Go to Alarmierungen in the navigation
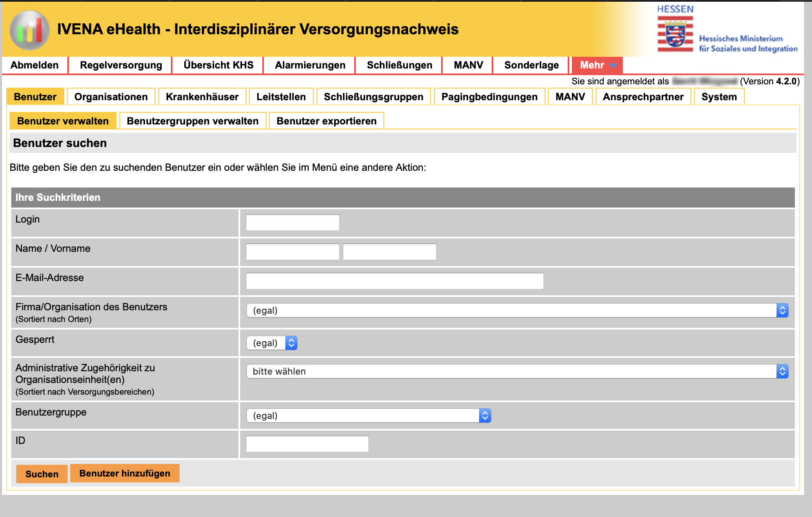 tap(310, 65)
